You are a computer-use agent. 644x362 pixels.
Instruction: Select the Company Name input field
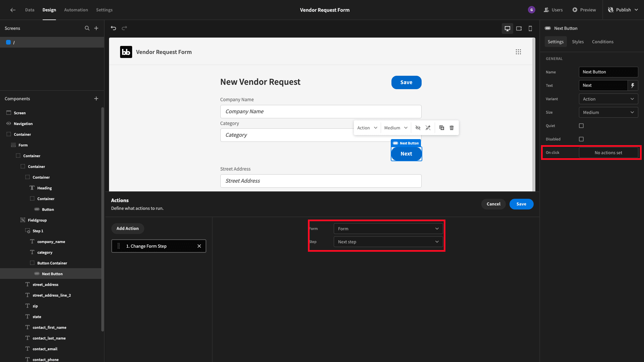pyautogui.click(x=321, y=111)
